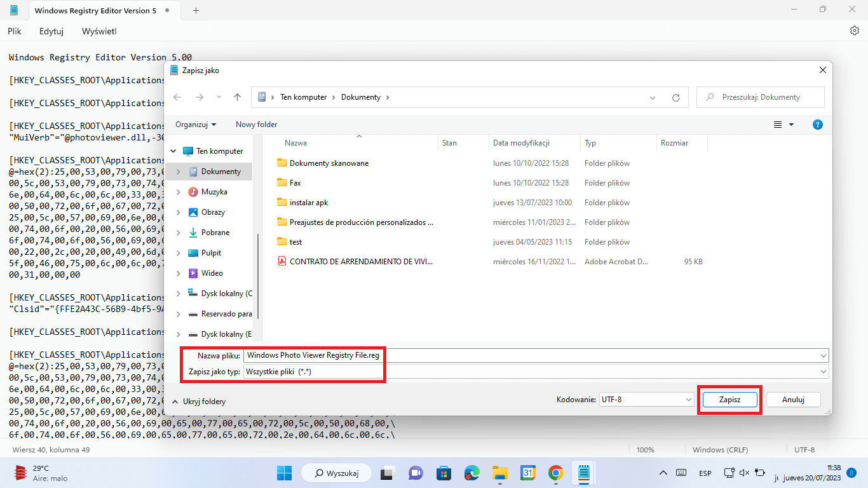
Task: Click the notification badge in taskbar corner
Action: [851, 473]
